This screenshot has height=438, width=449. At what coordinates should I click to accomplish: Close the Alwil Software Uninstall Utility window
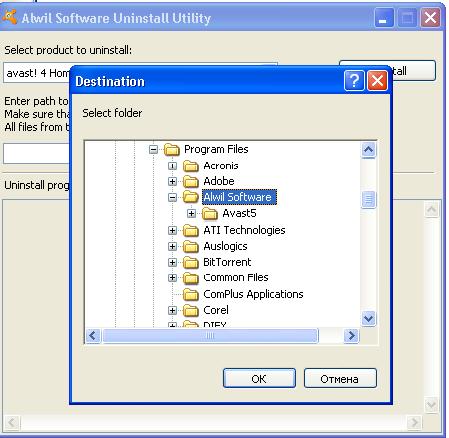(x=431, y=18)
